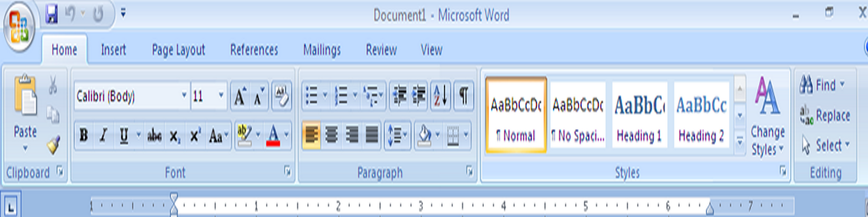This screenshot has width=868, height=217.
Task: Undo the last action
Action: click(71, 15)
